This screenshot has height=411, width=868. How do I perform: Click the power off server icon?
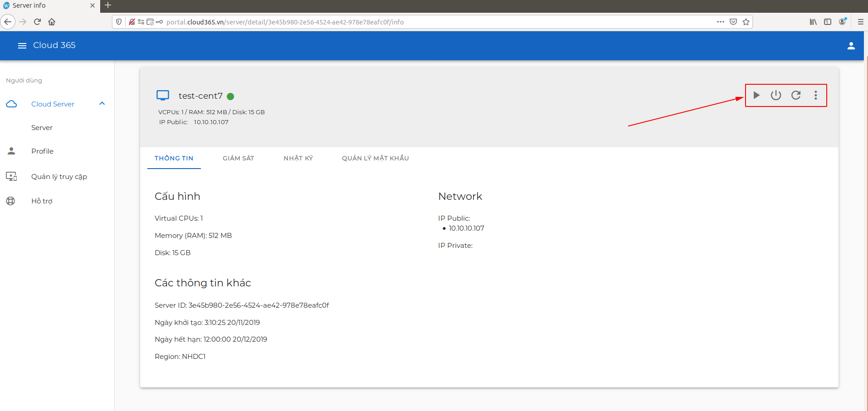[x=776, y=95]
